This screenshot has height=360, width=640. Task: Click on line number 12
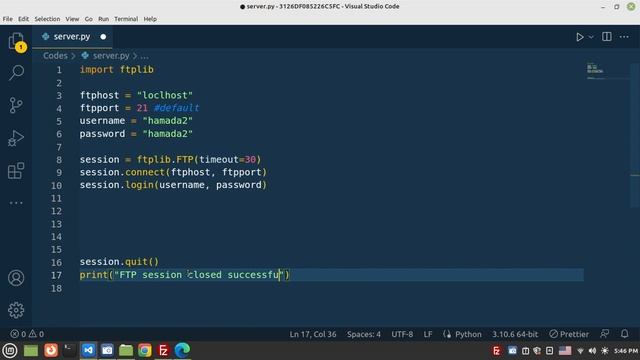click(x=56, y=211)
